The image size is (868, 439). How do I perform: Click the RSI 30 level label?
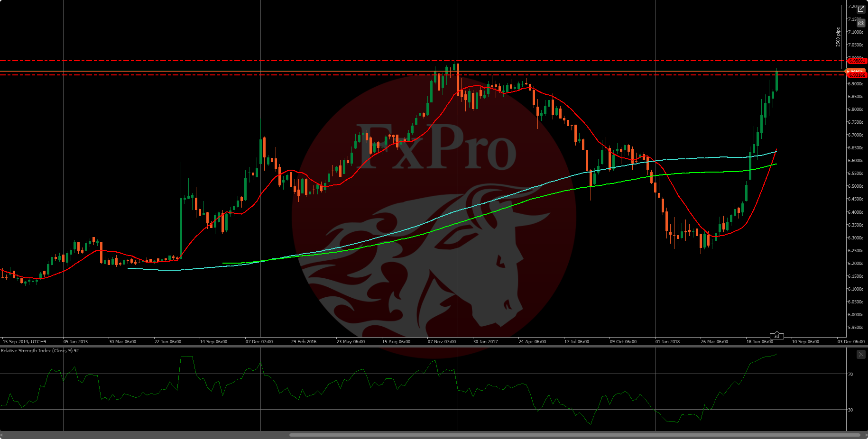pos(850,410)
